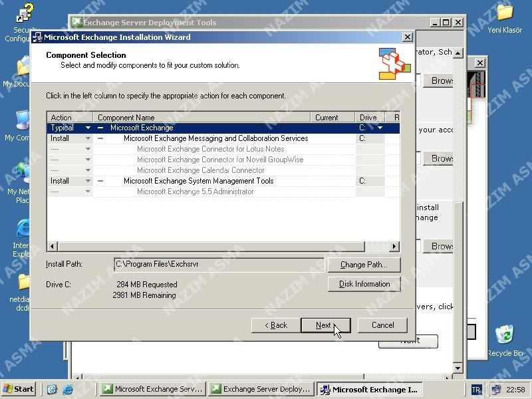
Task: Click the Install Path field
Action: 219,265
